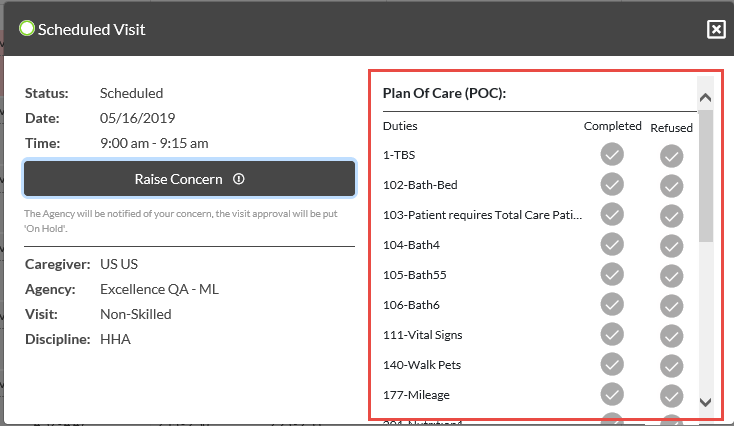Mark 140-Walk Pets as Refused

[671, 366]
